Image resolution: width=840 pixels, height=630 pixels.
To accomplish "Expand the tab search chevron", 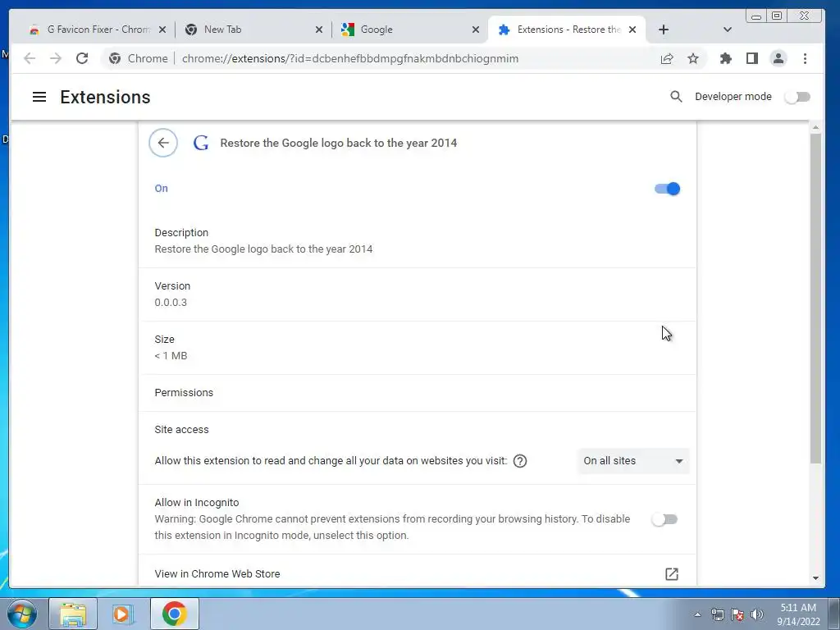I will [727, 30].
